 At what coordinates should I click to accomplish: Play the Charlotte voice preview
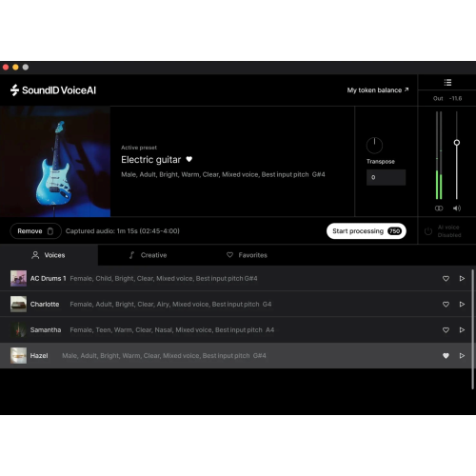[462, 304]
